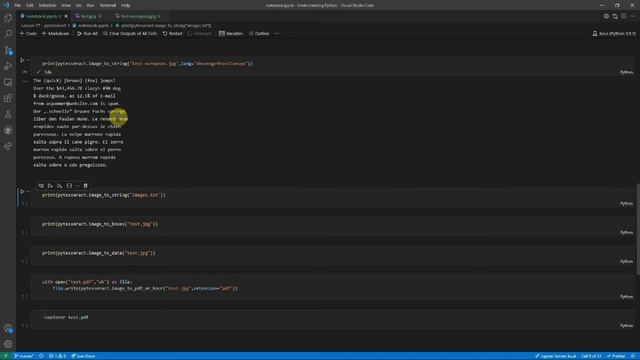Image resolution: width=640 pixels, height=360 pixels.
Task: Open the changes diff icon top right
Action: (x=615, y=16)
